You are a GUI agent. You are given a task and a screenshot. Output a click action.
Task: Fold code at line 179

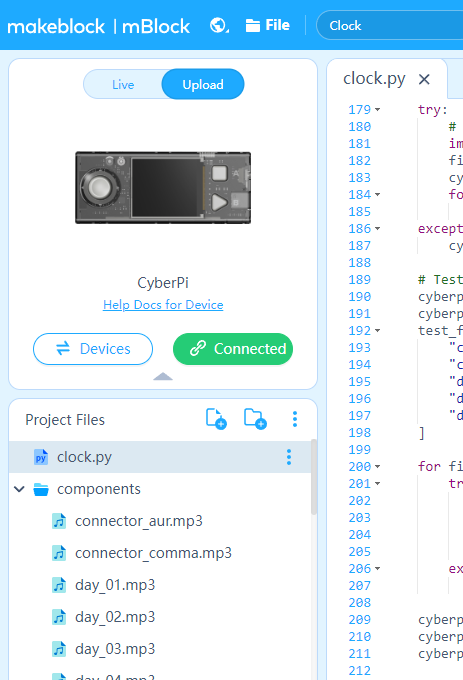click(378, 110)
